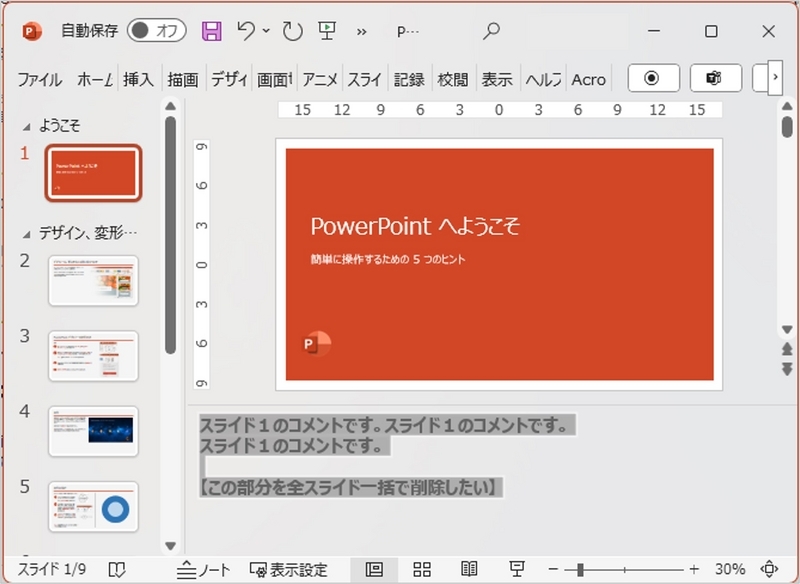Screen dimensions: 800x584
Task: Toggle the ノート (Notes) pane button
Action: 204,569
